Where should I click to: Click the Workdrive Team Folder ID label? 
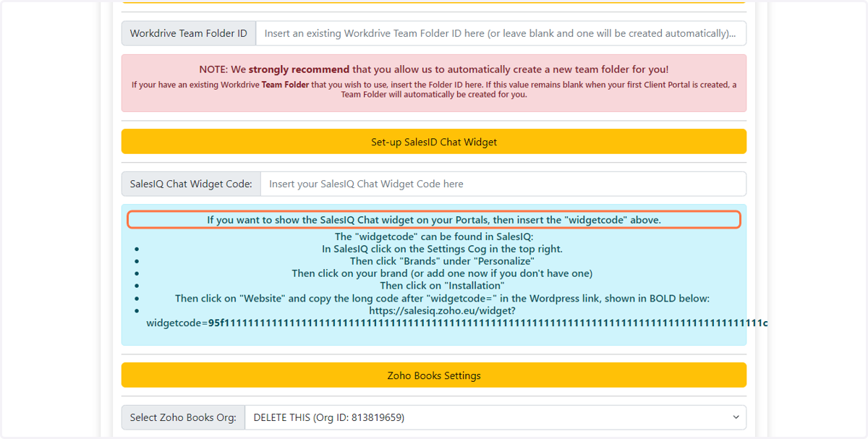click(189, 33)
